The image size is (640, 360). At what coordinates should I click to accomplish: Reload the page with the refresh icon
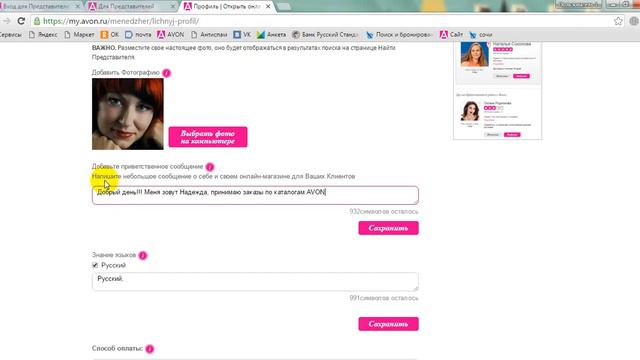(21, 21)
